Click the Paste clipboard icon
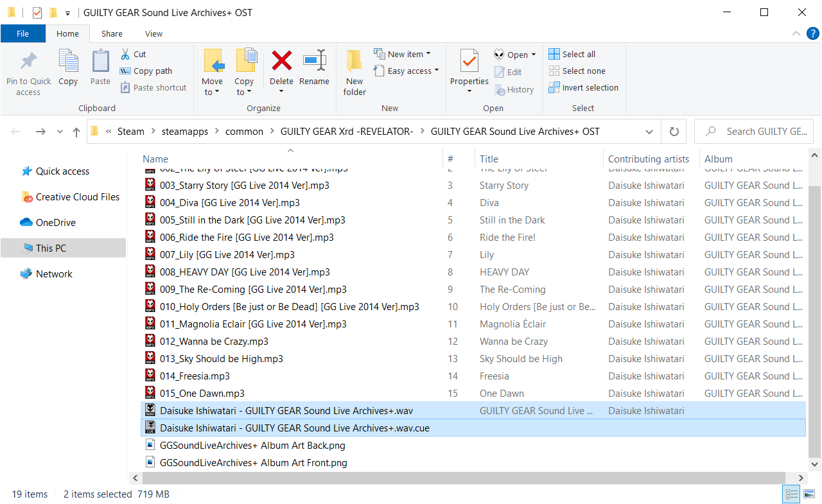Screen dimensions: 822x504 (x=100, y=62)
